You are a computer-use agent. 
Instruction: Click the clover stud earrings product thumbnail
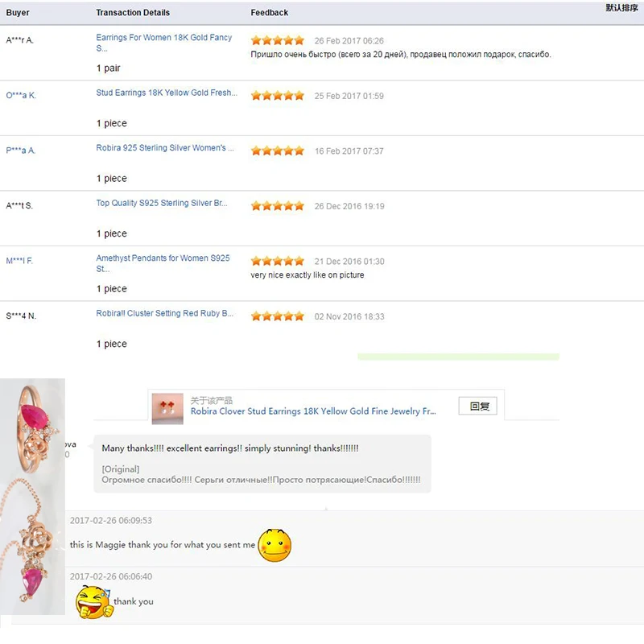pyautogui.click(x=167, y=409)
